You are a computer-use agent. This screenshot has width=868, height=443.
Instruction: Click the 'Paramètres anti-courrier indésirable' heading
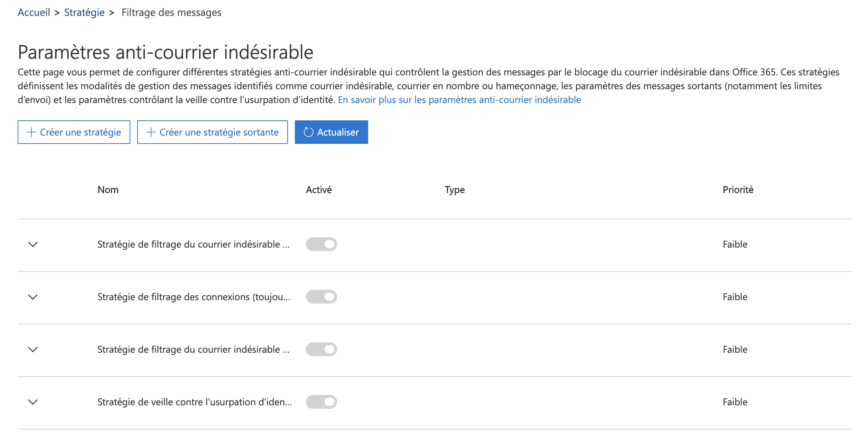[x=166, y=52]
